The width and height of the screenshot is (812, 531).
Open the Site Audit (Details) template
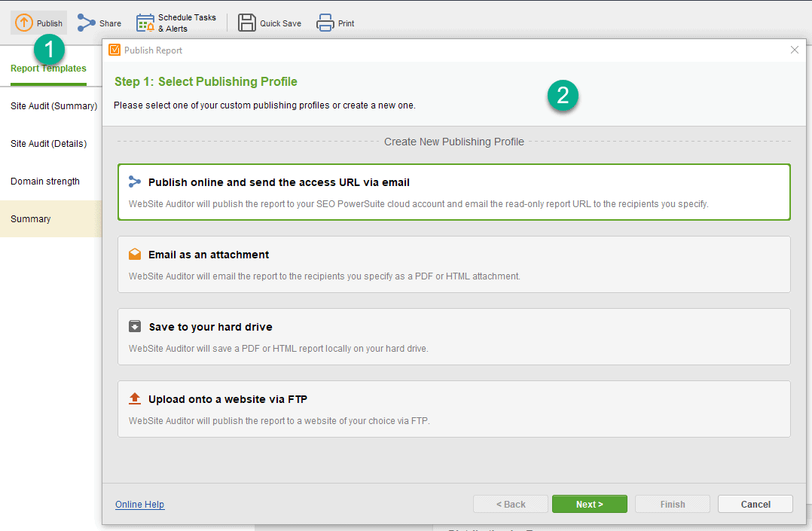click(x=49, y=144)
